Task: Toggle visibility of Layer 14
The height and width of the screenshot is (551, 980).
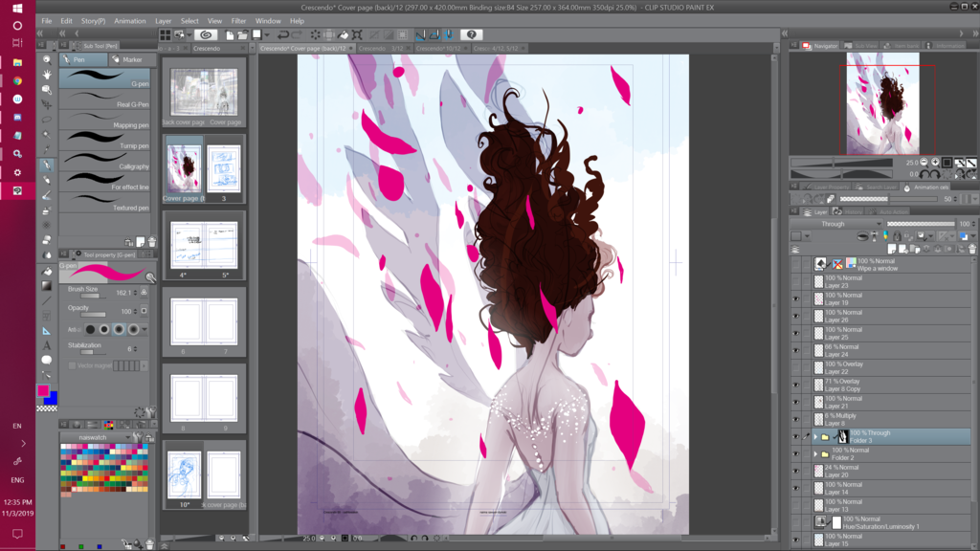Action: pyautogui.click(x=795, y=489)
